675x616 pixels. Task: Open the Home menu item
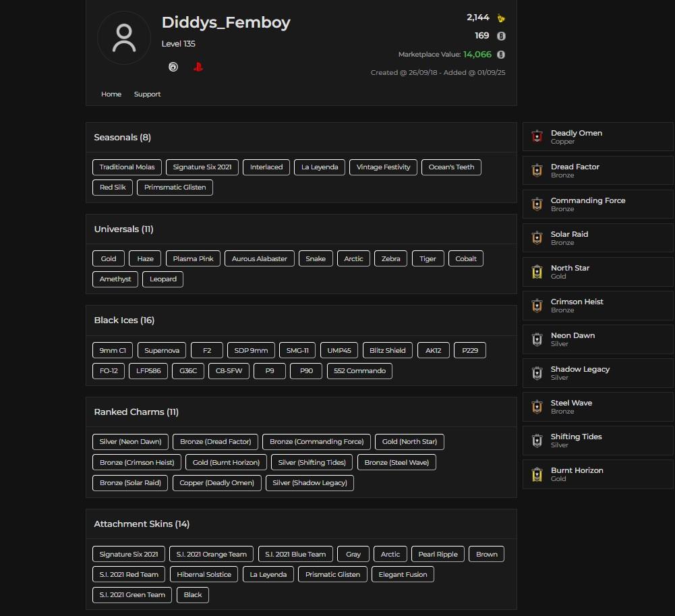[x=111, y=94]
